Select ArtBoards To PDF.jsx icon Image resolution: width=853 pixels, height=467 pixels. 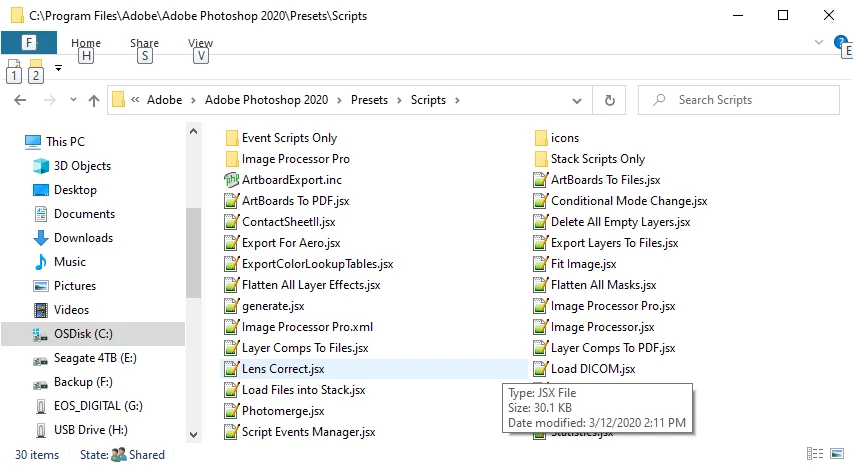[232, 201]
